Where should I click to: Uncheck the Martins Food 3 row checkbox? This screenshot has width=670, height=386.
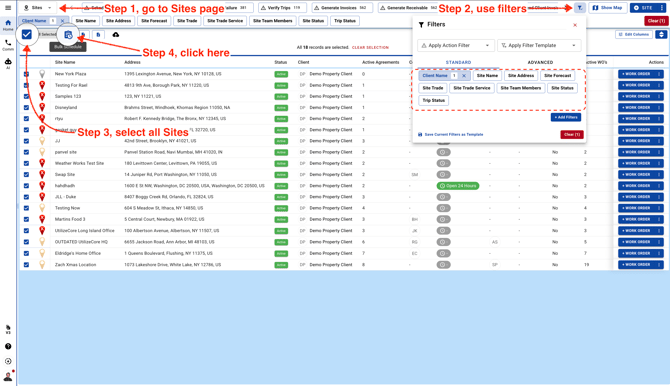tap(26, 219)
